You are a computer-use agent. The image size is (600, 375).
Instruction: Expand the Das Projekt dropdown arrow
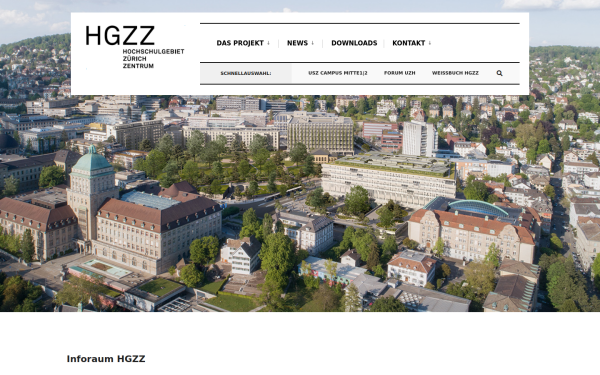(268, 43)
